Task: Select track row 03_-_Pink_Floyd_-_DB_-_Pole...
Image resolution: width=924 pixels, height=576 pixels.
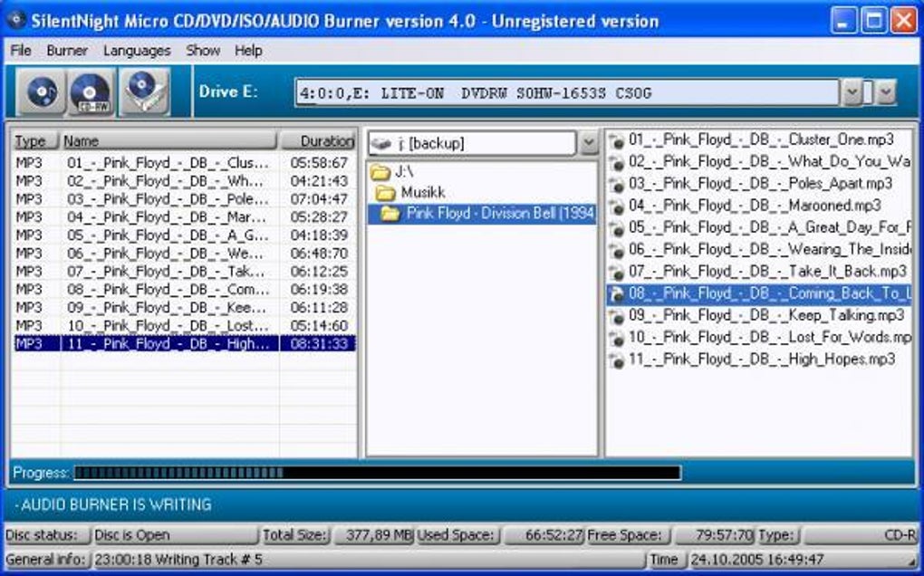Action: 185,199
